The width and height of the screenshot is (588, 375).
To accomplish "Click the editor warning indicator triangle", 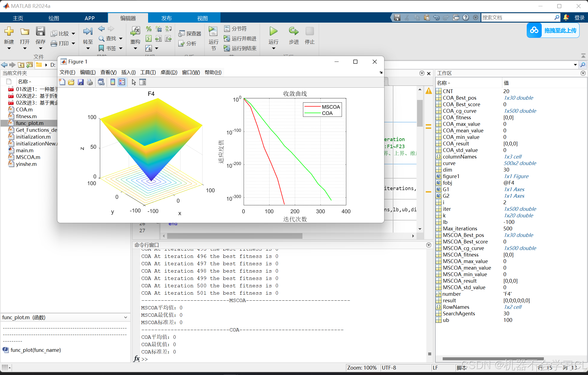I will coord(428,91).
